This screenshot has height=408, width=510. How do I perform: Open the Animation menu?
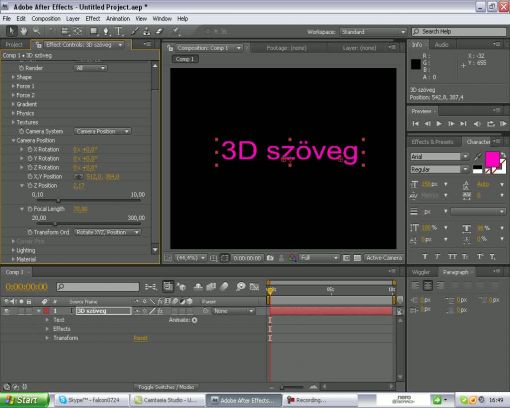[118, 19]
